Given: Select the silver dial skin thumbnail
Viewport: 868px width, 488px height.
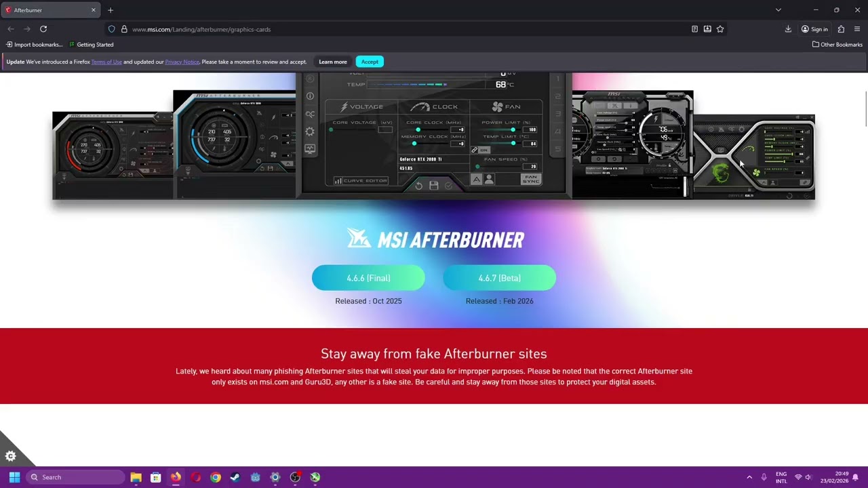Looking at the screenshot, I should 633,144.
